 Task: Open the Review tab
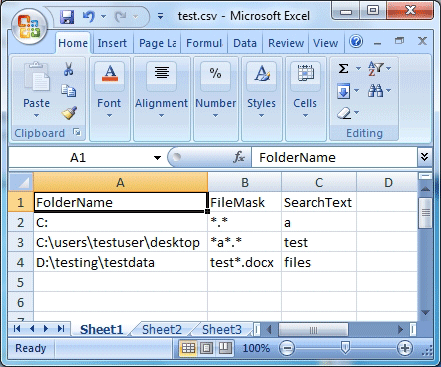tap(286, 43)
